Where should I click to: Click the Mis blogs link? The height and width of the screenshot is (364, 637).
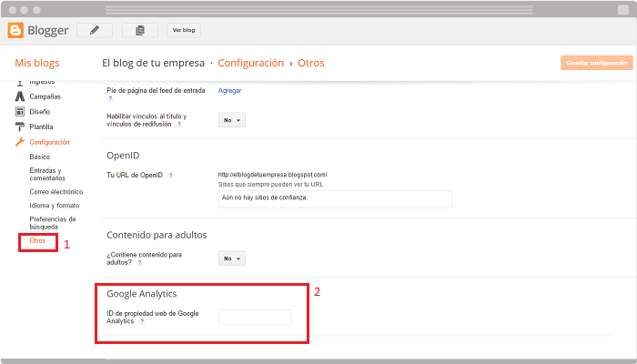click(x=37, y=64)
